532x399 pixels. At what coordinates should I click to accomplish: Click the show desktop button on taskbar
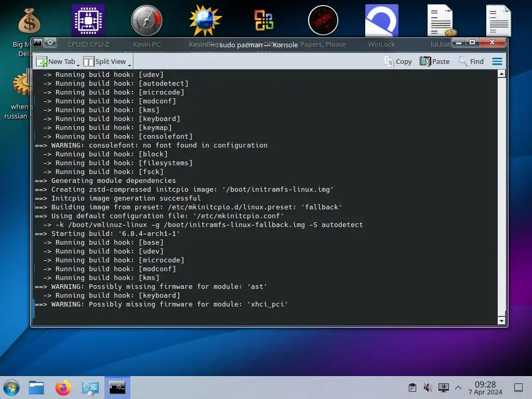518,388
